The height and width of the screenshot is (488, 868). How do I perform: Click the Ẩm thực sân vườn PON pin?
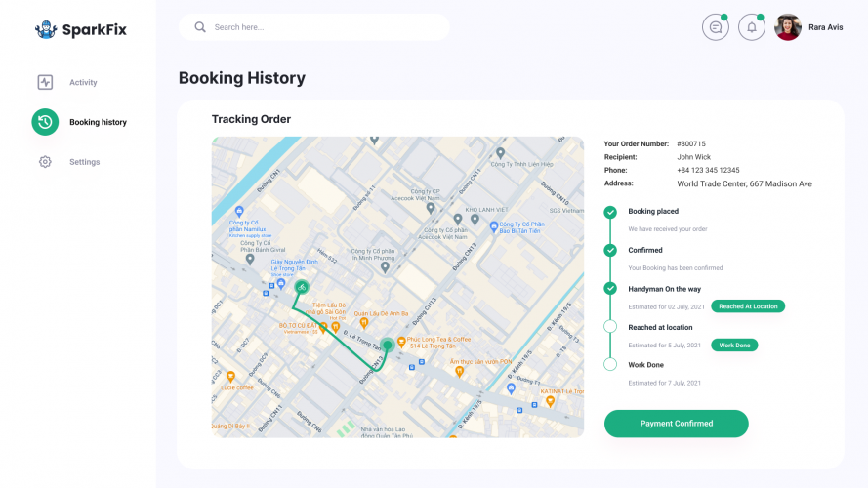click(x=459, y=372)
